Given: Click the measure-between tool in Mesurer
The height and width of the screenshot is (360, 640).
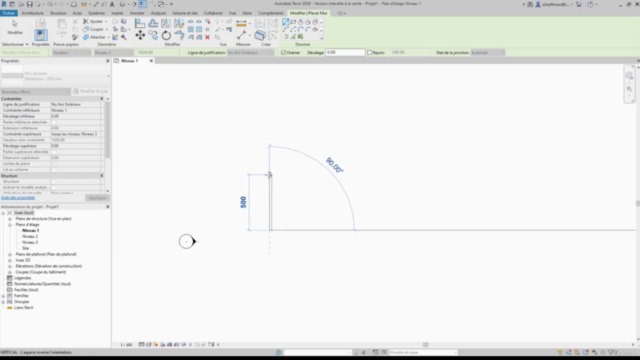Looking at the screenshot, I should pyautogui.click(x=242, y=36).
